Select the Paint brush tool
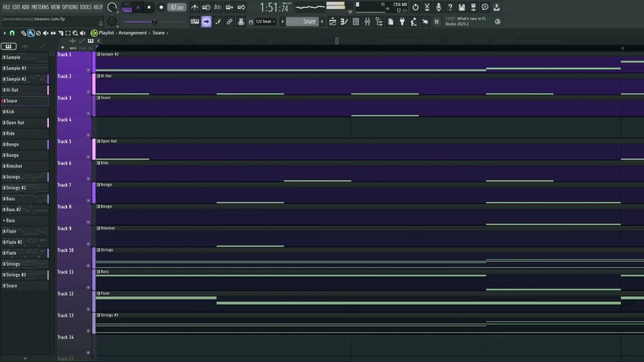644x362 pixels. click(x=31, y=33)
